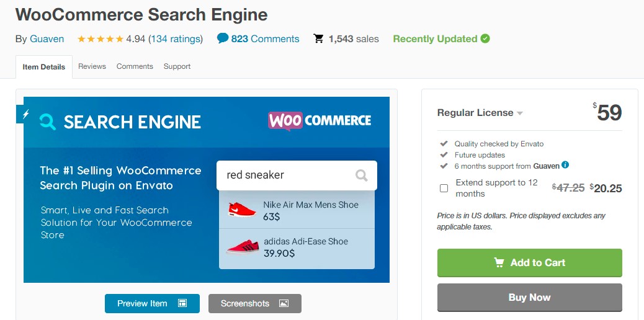This screenshot has height=320, width=644.
Task: Open the Comments tab
Action: click(x=135, y=66)
